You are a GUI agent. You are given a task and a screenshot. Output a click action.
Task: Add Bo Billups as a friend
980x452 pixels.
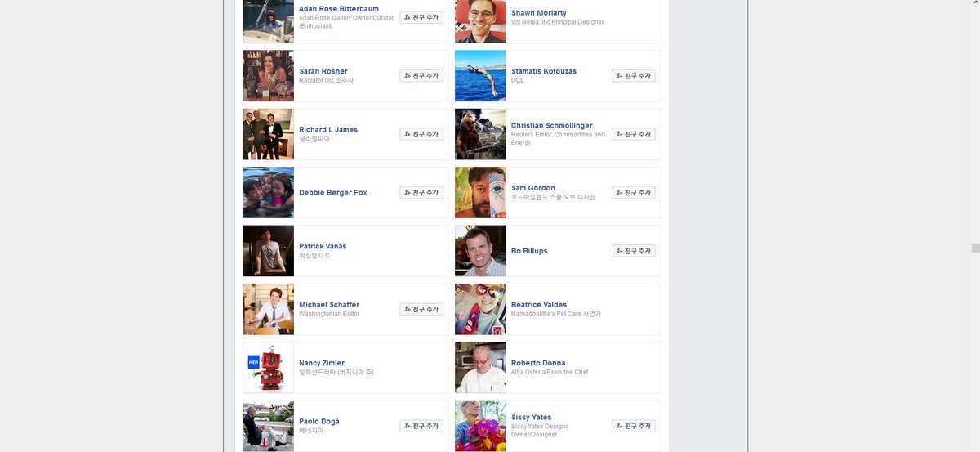click(634, 251)
